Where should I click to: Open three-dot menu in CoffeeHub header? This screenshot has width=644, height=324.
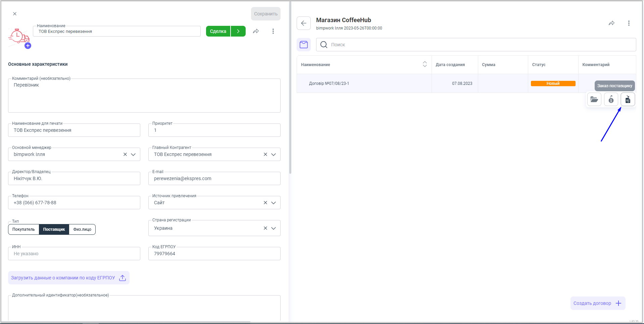click(629, 23)
